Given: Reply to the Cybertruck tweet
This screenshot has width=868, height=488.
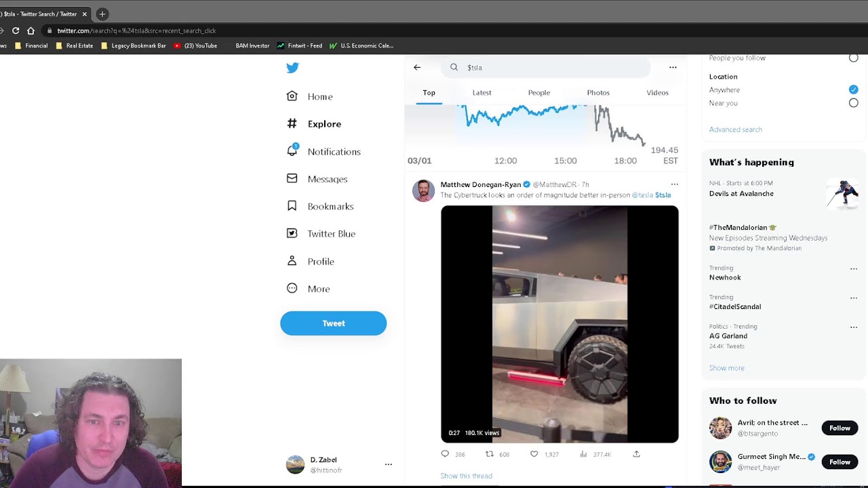Looking at the screenshot, I should [445, 454].
